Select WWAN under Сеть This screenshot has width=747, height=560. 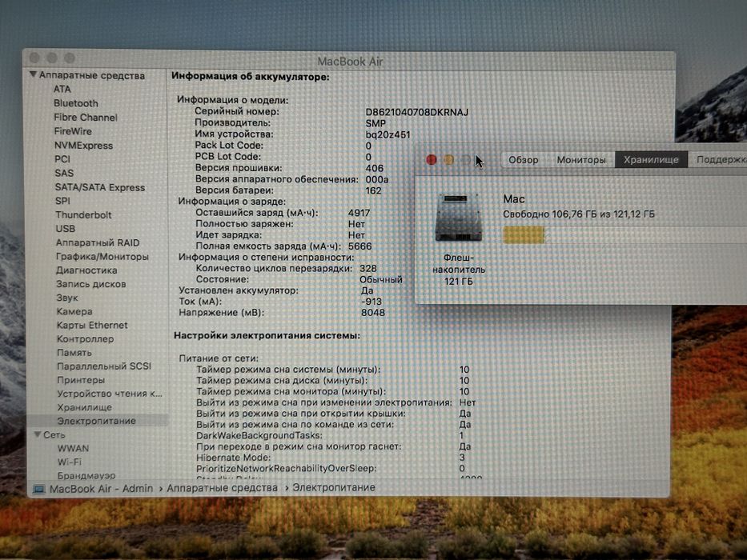pos(73,448)
